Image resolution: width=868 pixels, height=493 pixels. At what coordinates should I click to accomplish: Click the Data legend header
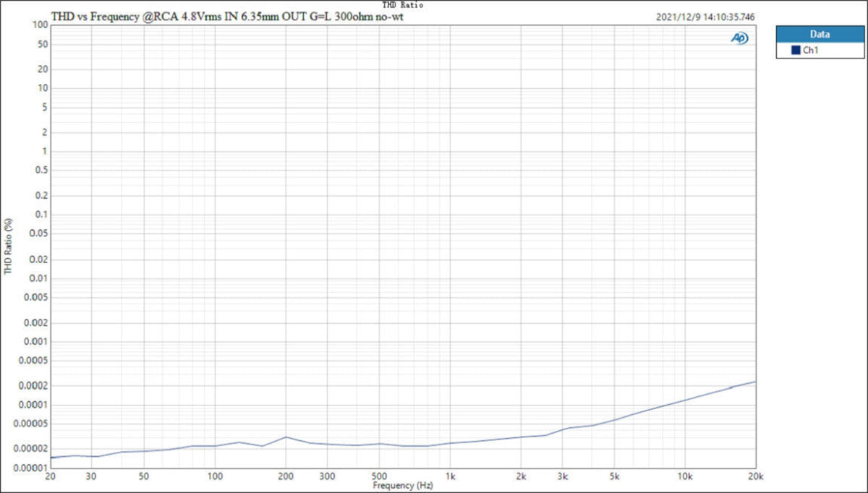pyautogui.click(x=820, y=34)
